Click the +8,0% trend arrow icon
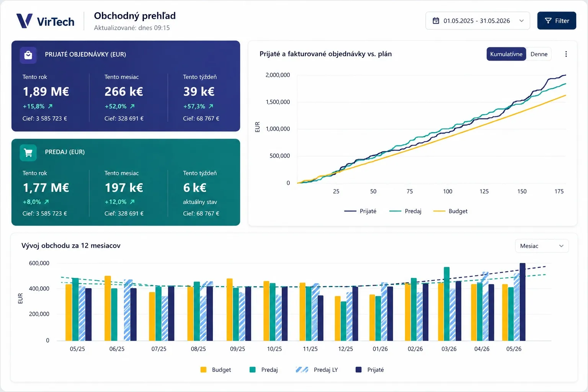Viewport: 588px width, 392px height. [47, 202]
